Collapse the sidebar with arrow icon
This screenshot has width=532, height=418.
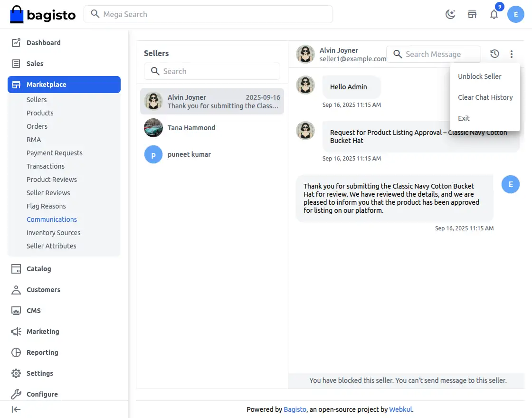point(16,409)
